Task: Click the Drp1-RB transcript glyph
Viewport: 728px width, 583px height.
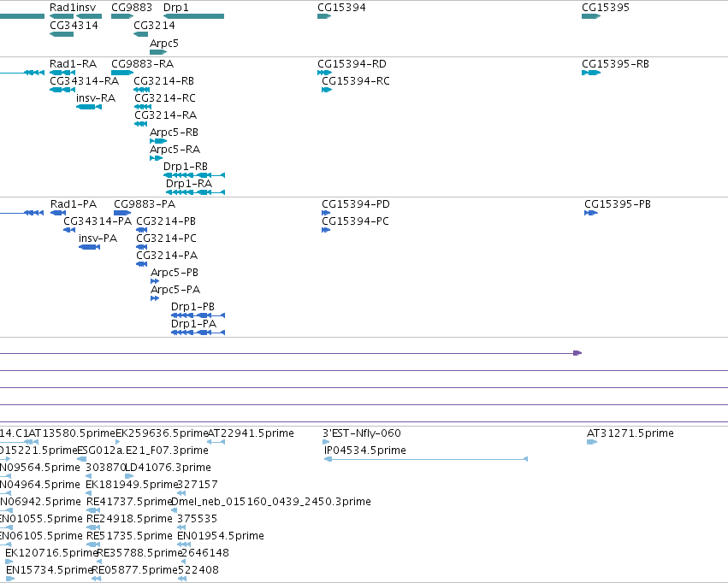Action: [194, 175]
